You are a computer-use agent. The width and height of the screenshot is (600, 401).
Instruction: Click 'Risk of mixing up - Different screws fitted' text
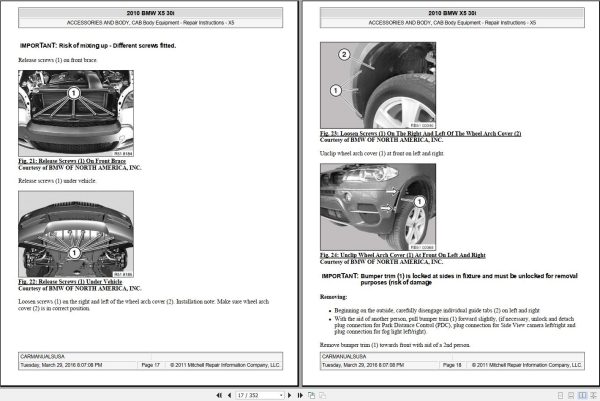pos(117,46)
